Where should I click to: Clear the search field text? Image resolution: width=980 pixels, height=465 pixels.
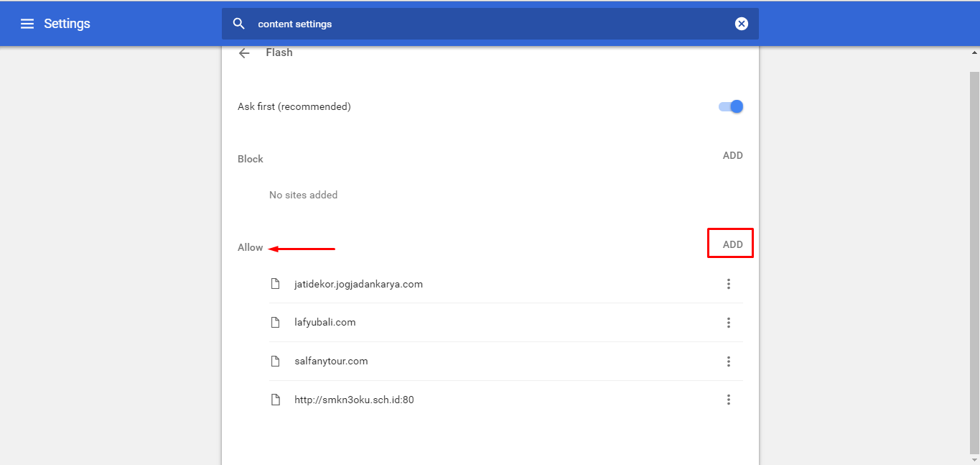[x=742, y=24]
